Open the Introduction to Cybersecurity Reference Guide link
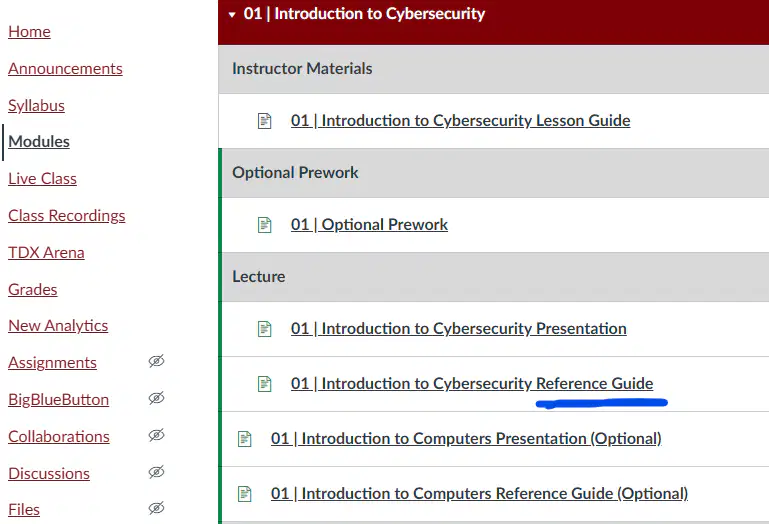 click(472, 384)
